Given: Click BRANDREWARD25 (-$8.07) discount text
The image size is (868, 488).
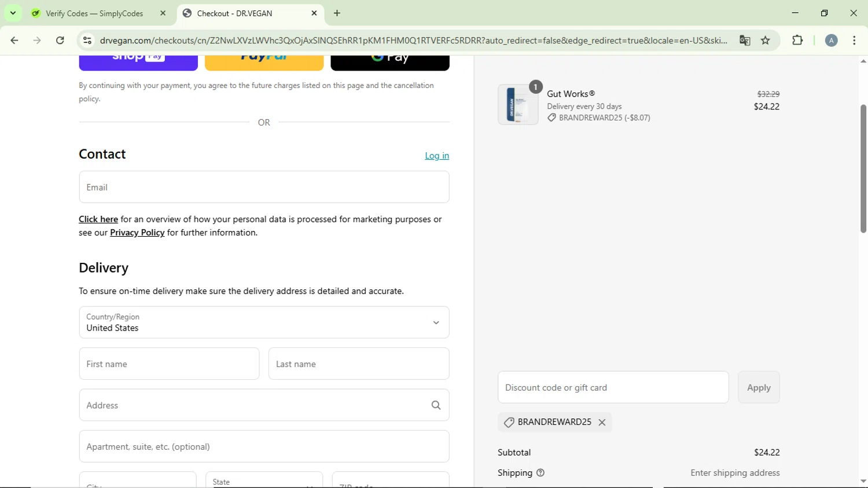Looking at the screenshot, I should [605, 118].
